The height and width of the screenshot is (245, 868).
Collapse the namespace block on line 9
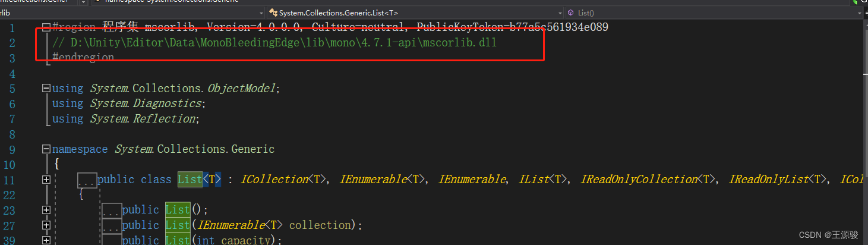coord(46,149)
